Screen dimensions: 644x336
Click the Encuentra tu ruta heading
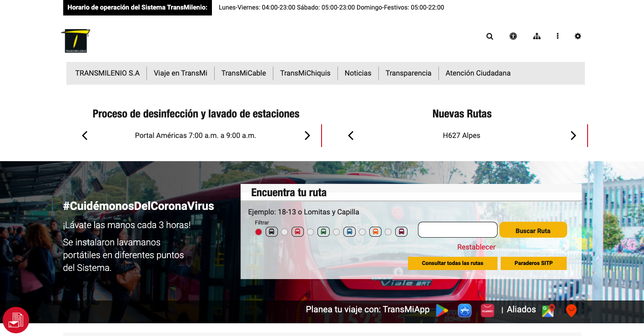[x=289, y=193]
